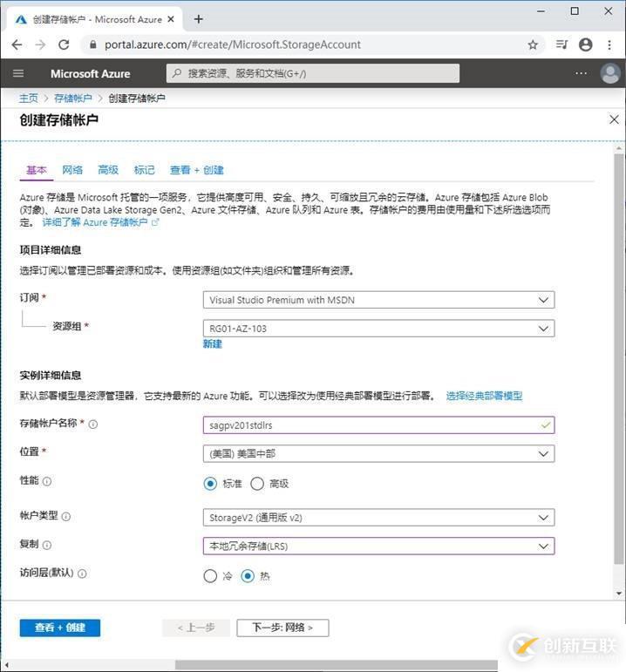Open the 复制 LRS replication dropdown
Image resolution: width=626 pixels, height=672 pixels.
pyautogui.click(x=378, y=546)
